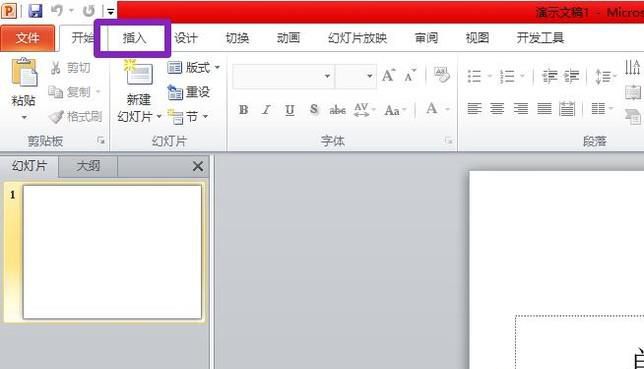The image size is (644, 369).
Task: Switch to the 大纲 (Outline) pane tab
Action: 88,166
